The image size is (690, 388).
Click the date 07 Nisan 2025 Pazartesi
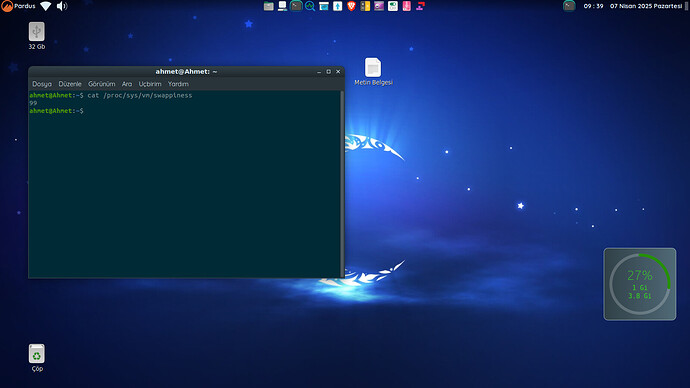pos(646,6)
